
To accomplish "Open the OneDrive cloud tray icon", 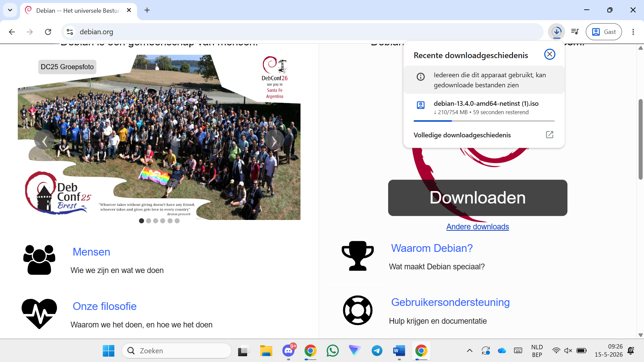I will 502,351.
